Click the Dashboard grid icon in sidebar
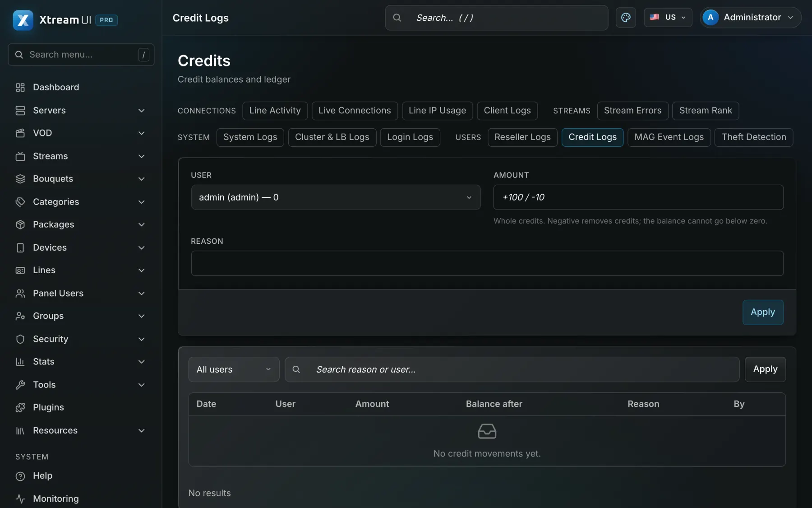 click(x=20, y=87)
